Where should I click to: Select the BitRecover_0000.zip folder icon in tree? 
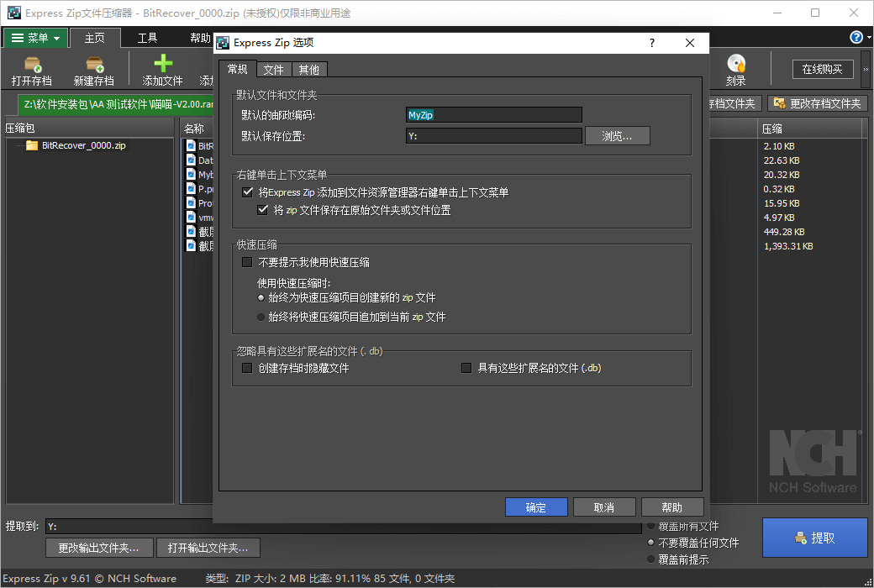point(32,145)
